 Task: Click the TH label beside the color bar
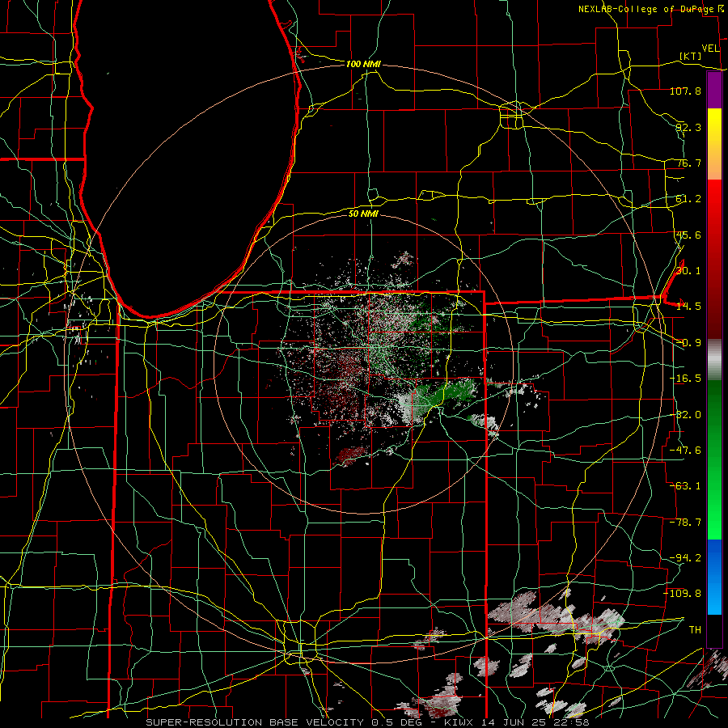[695, 629]
